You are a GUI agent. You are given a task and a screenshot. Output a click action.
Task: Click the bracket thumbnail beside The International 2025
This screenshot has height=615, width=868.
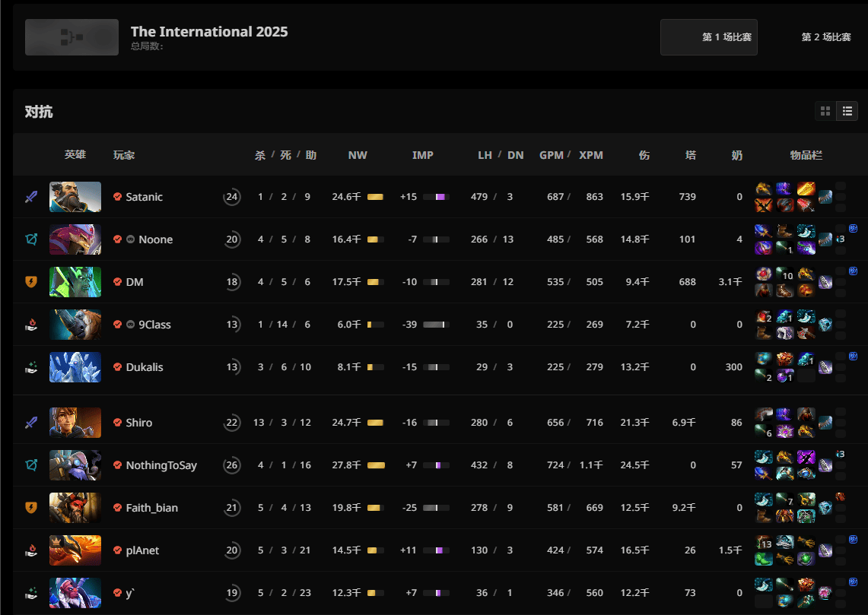(x=72, y=37)
